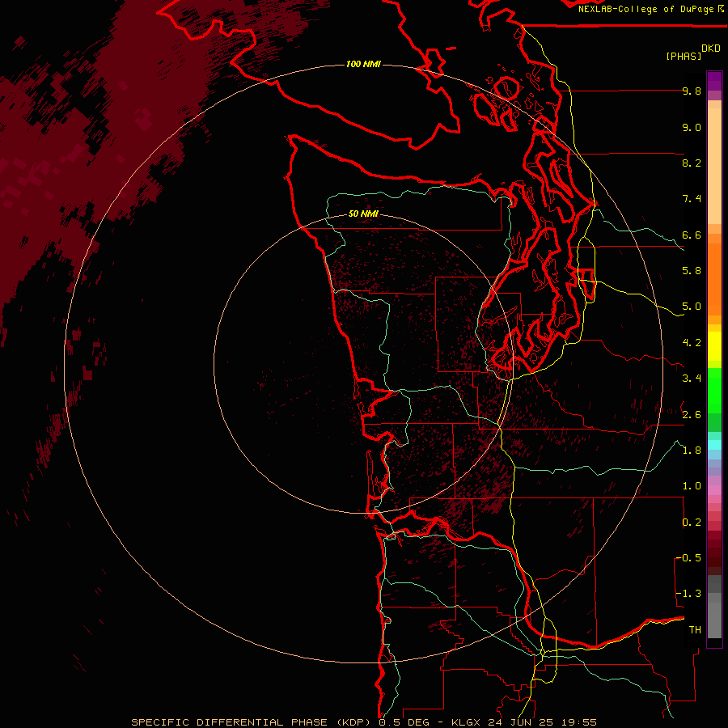Select the pink segment of the color bar
Screen dimensions: 728x728
point(714,490)
